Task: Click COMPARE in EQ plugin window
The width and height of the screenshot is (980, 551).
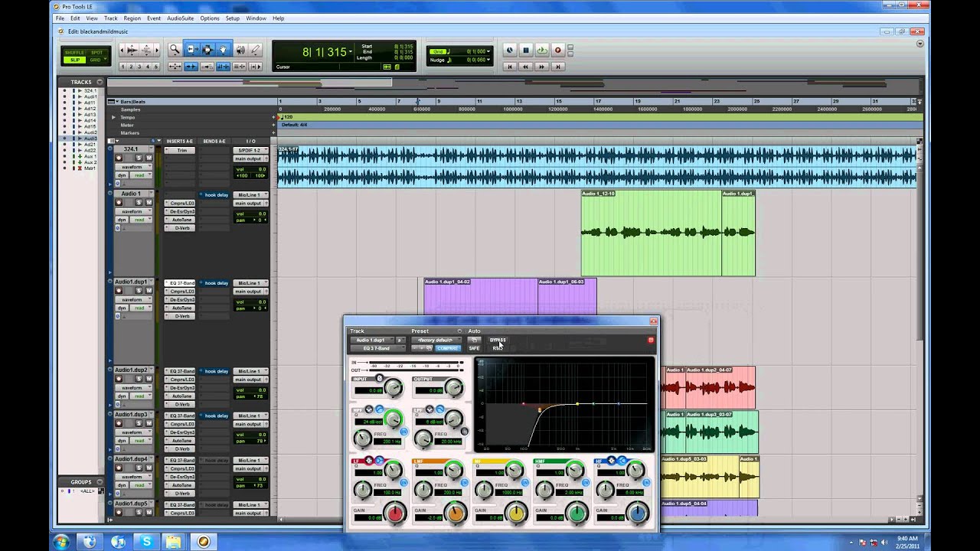Action: pos(448,348)
